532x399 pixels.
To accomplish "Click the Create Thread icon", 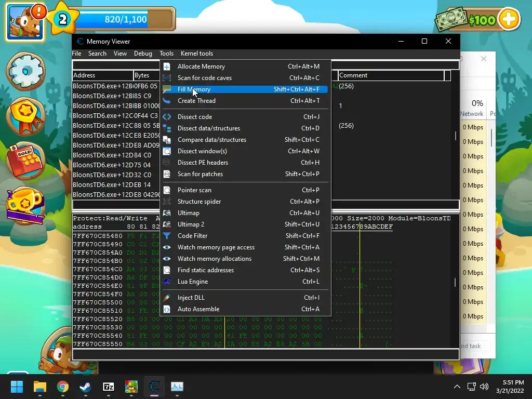I will [x=167, y=101].
